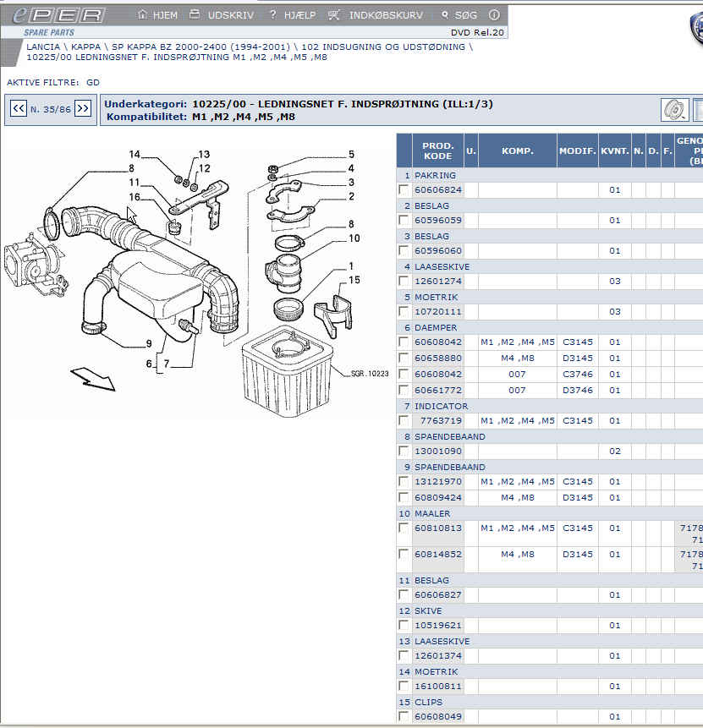The image size is (703, 728).
Task: Tick checkbox for part 60658880
Action: coord(404,358)
